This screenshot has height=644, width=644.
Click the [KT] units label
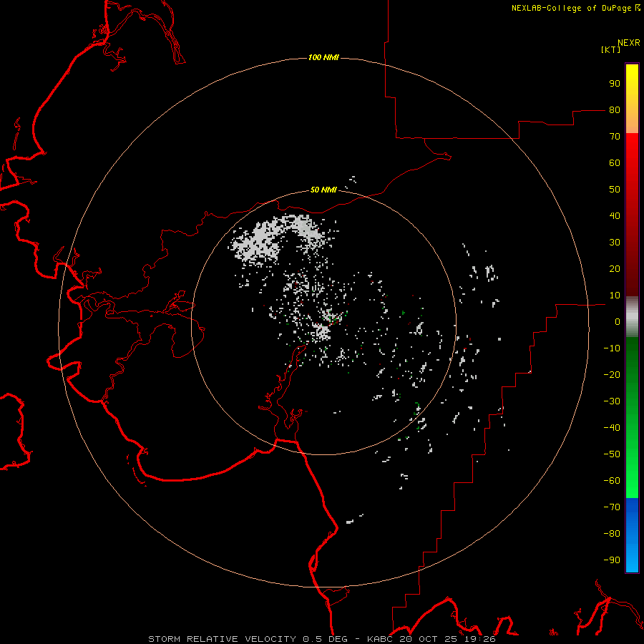[611, 49]
